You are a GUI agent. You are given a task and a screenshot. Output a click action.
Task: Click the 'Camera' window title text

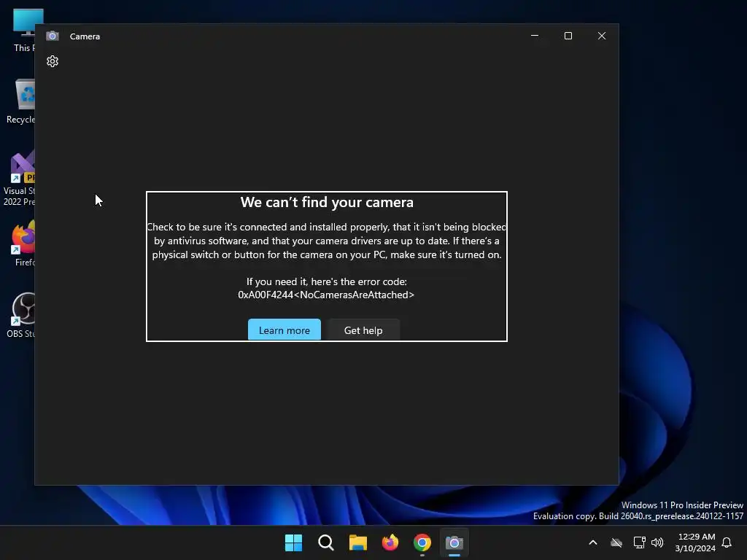click(85, 36)
